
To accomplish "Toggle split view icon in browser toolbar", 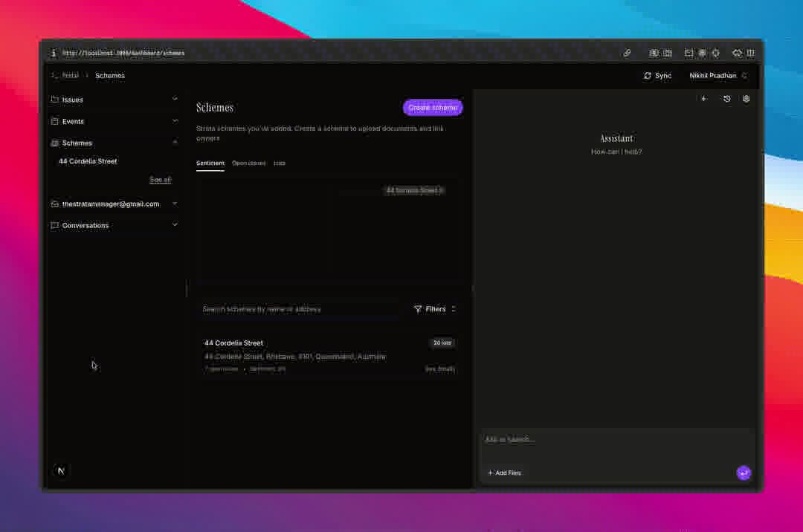I will (750, 53).
